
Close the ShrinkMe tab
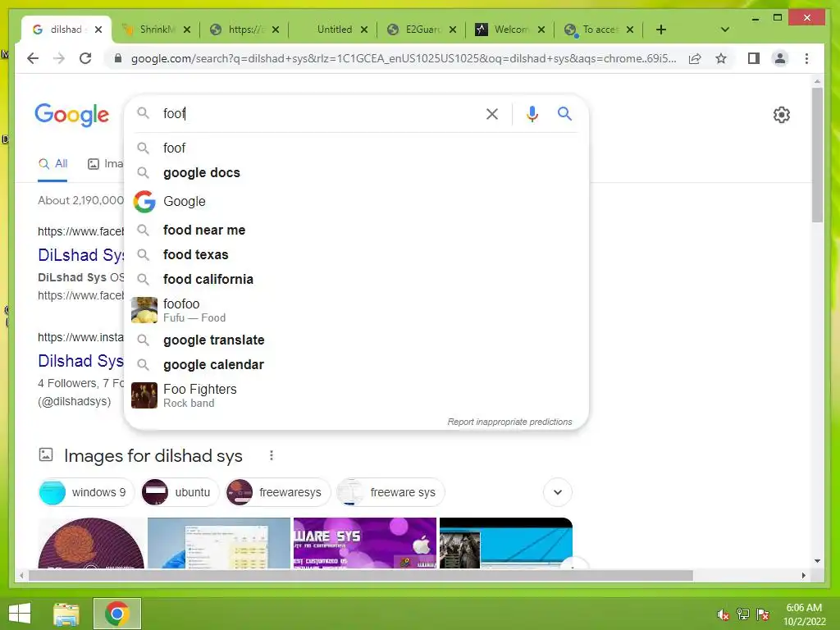[x=186, y=30]
